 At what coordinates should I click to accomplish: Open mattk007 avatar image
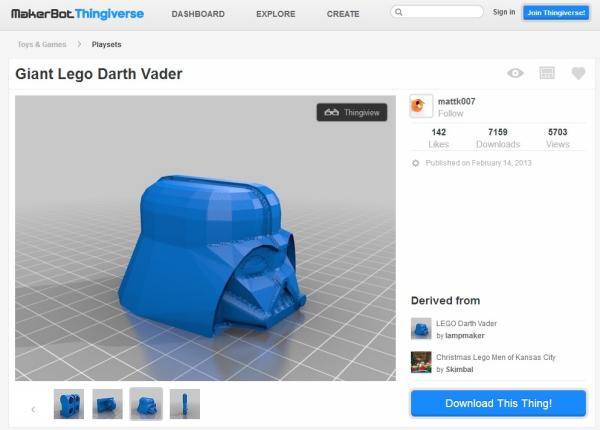click(421, 106)
